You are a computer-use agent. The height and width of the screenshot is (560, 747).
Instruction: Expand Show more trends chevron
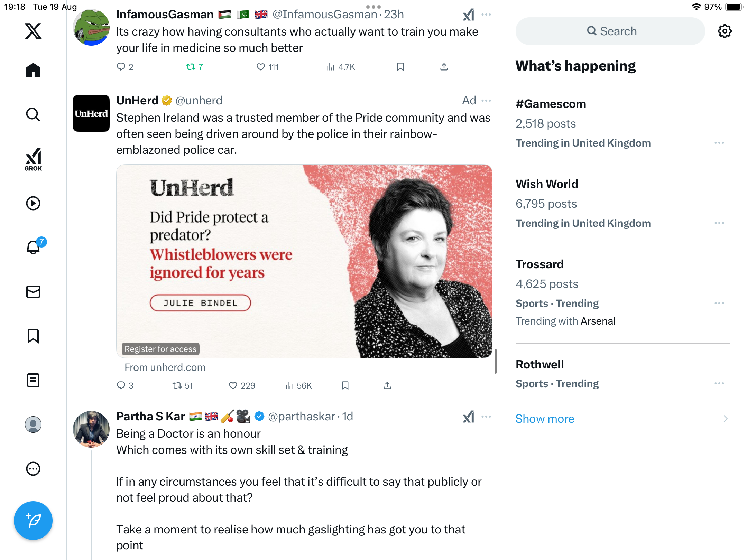tap(726, 419)
